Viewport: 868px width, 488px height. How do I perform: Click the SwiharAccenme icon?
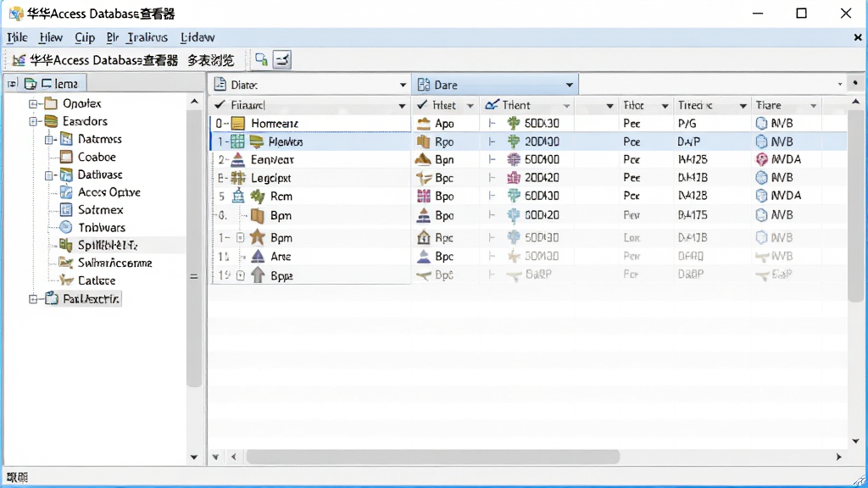point(66,263)
